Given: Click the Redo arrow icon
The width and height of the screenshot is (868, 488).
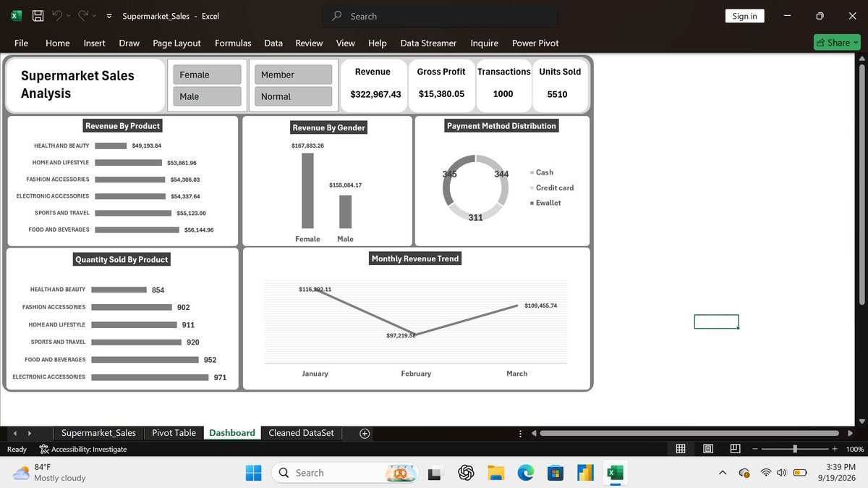Looking at the screenshot, I should pyautogui.click(x=83, y=15).
